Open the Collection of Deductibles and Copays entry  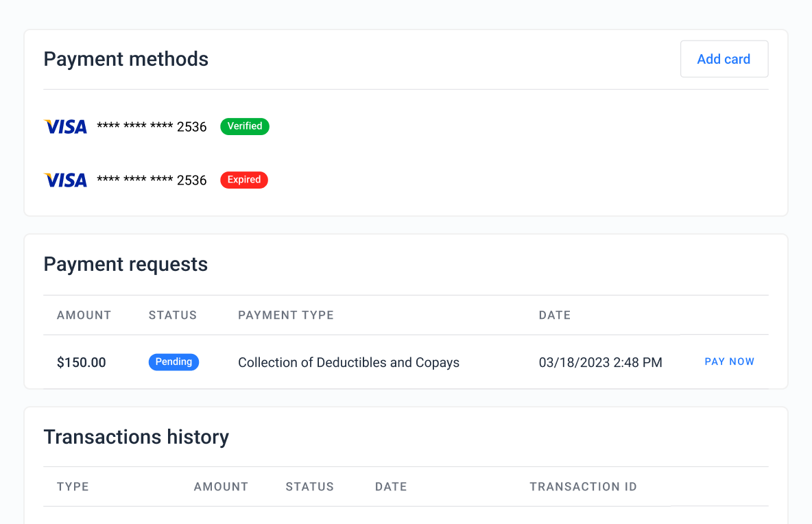348,362
